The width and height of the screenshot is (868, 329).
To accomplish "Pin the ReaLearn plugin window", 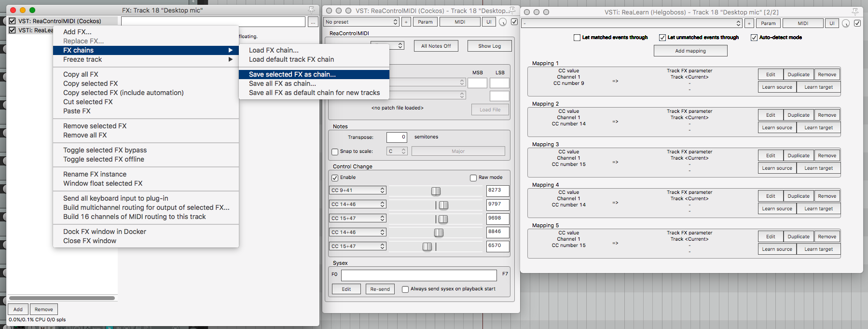I will pos(855,12).
